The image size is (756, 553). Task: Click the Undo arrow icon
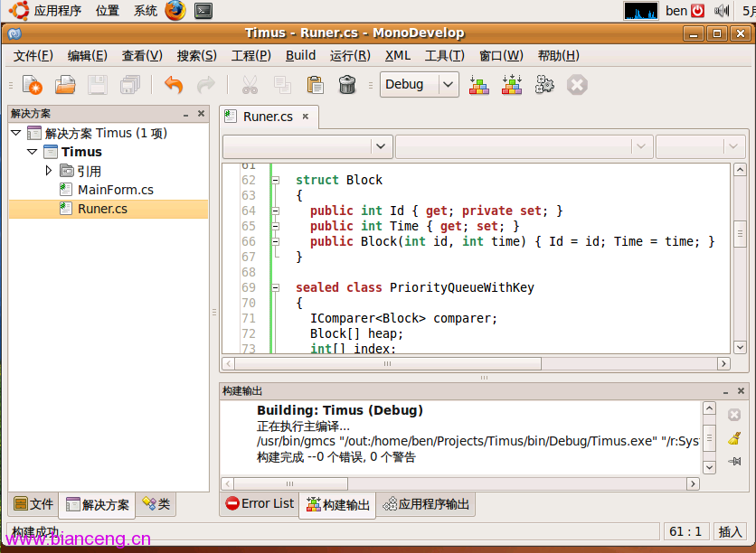click(174, 85)
